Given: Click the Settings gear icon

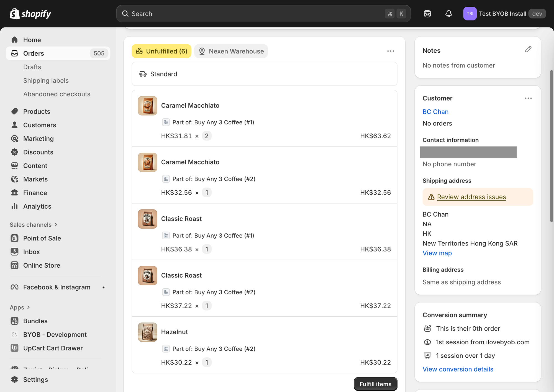Looking at the screenshot, I should pyautogui.click(x=15, y=380).
